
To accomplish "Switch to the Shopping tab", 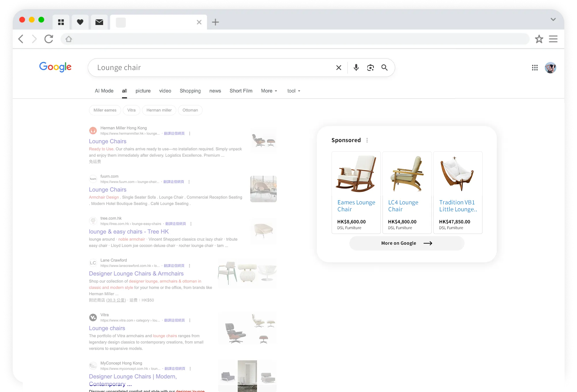I will click(x=190, y=91).
